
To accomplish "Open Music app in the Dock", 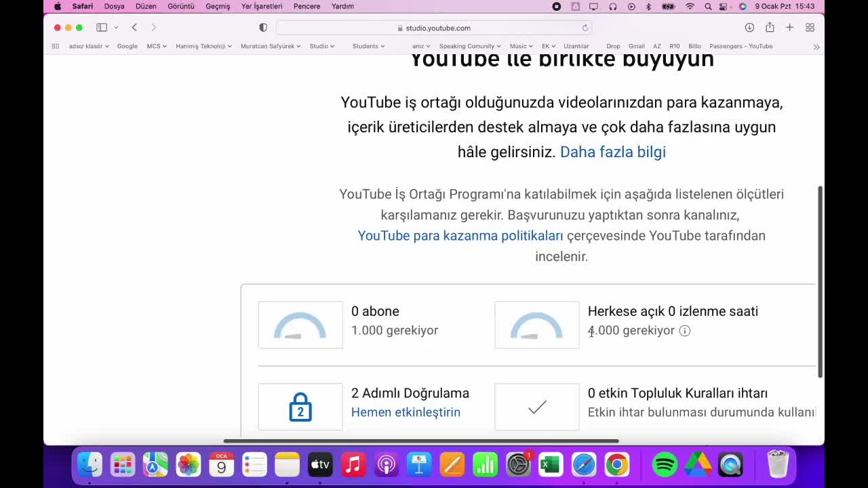I will (x=353, y=465).
